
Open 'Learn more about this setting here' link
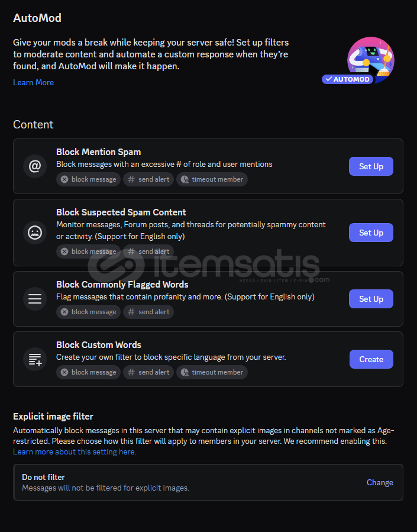[x=75, y=452]
